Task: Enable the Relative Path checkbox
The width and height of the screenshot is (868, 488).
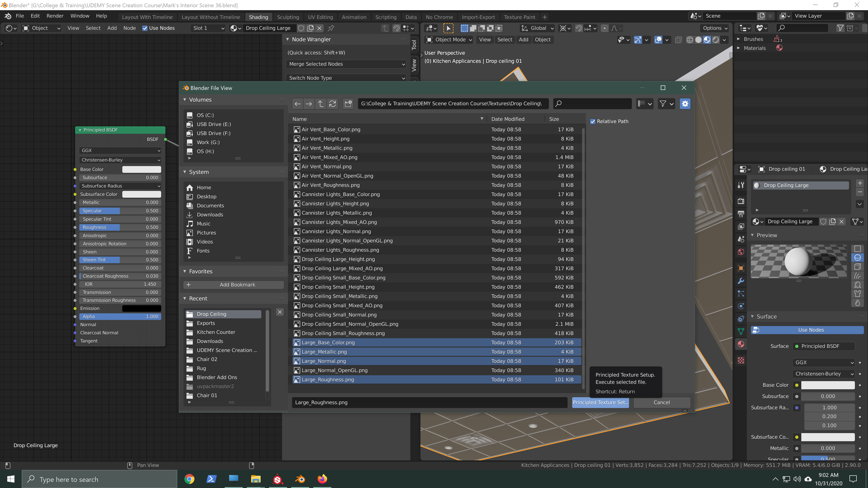Action: point(593,122)
